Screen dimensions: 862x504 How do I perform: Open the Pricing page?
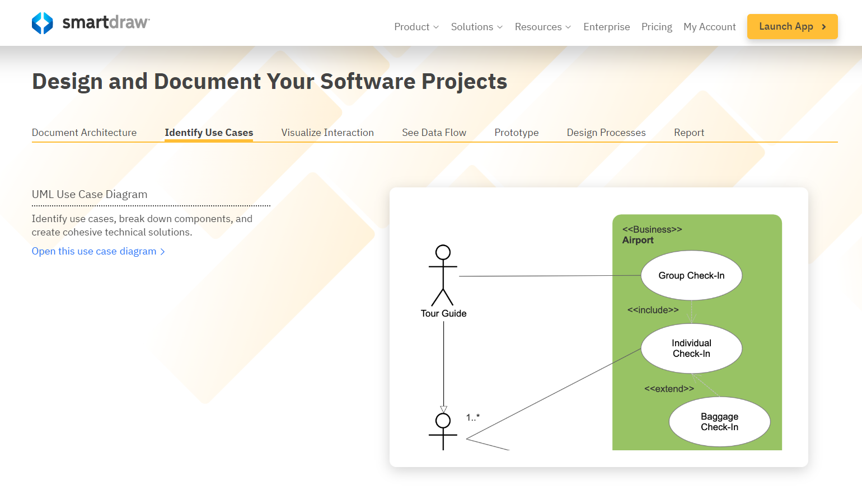point(657,27)
